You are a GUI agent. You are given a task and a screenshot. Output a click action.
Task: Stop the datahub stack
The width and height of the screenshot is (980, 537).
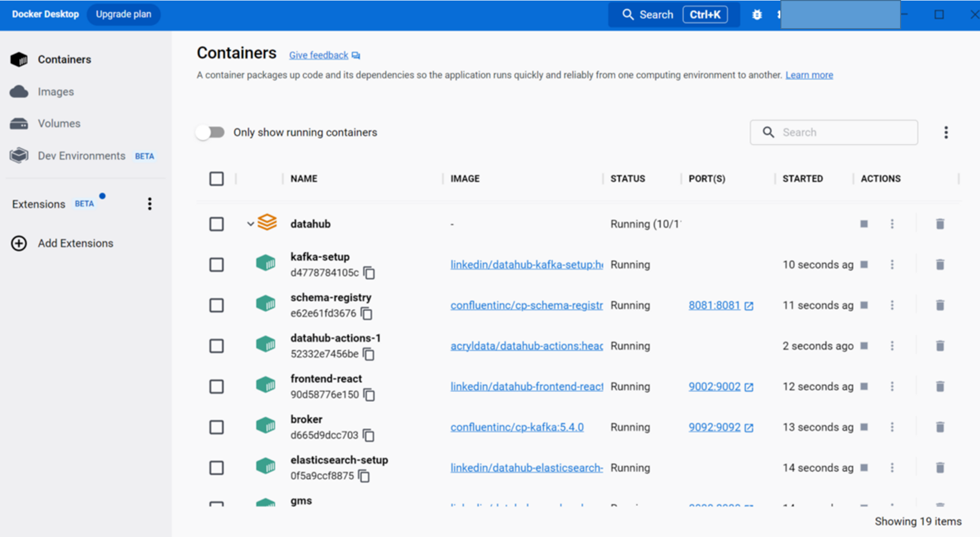(x=864, y=224)
